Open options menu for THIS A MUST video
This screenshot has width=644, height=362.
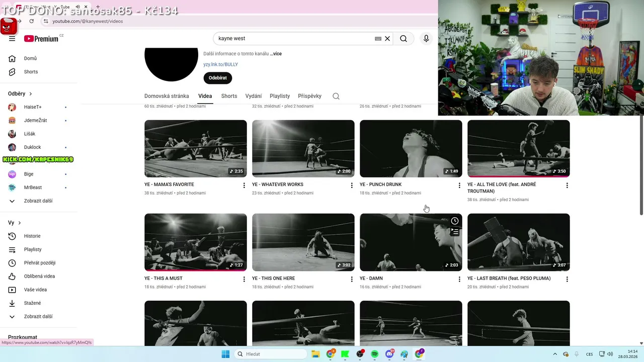pos(244,279)
